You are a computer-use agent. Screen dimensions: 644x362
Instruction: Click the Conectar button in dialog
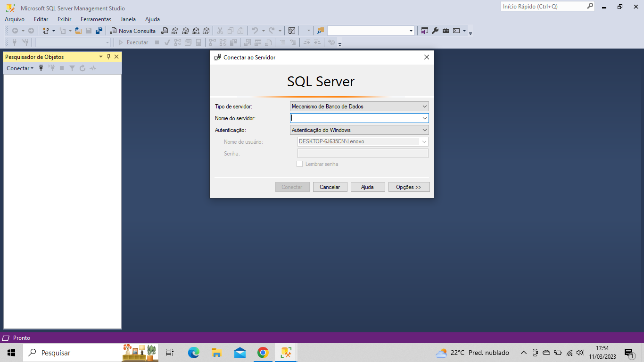pyautogui.click(x=292, y=187)
